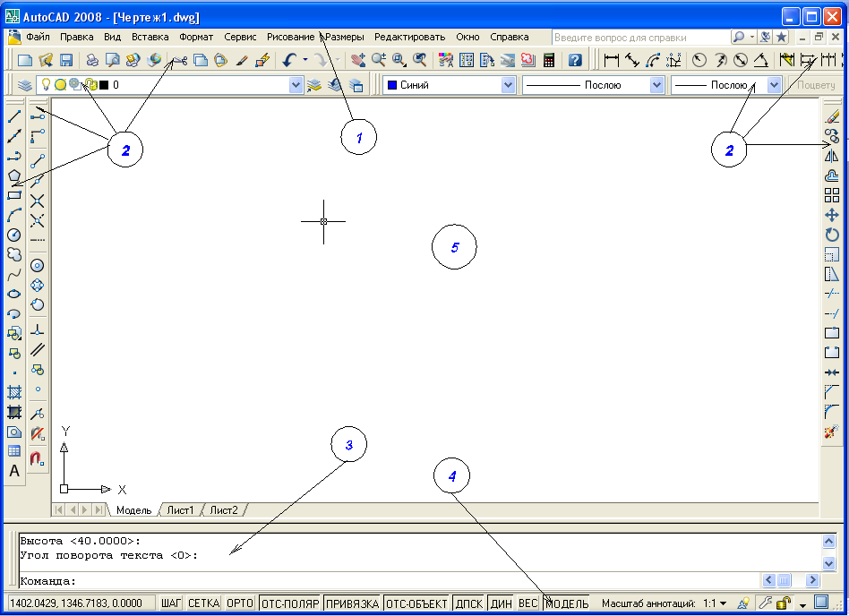Toggle ДИН dynamic input

pos(501,603)
